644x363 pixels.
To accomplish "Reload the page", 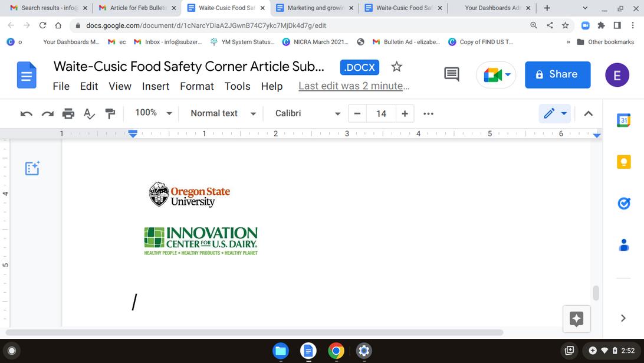I will coord(42,25).
